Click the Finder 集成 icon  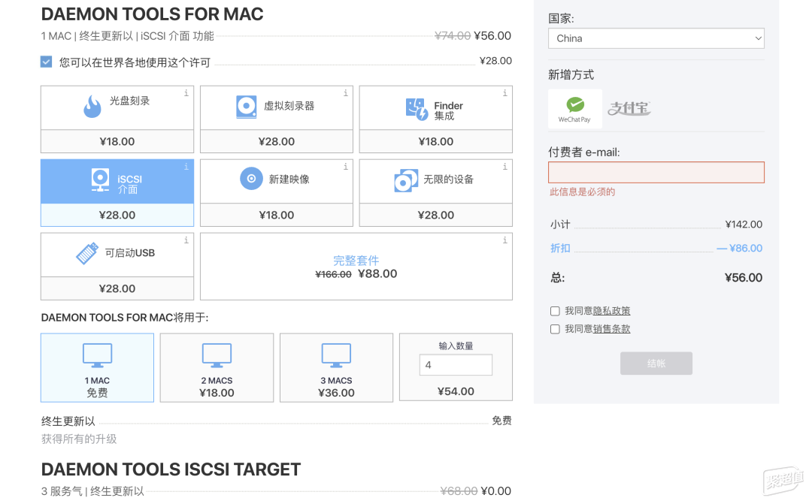417,109
